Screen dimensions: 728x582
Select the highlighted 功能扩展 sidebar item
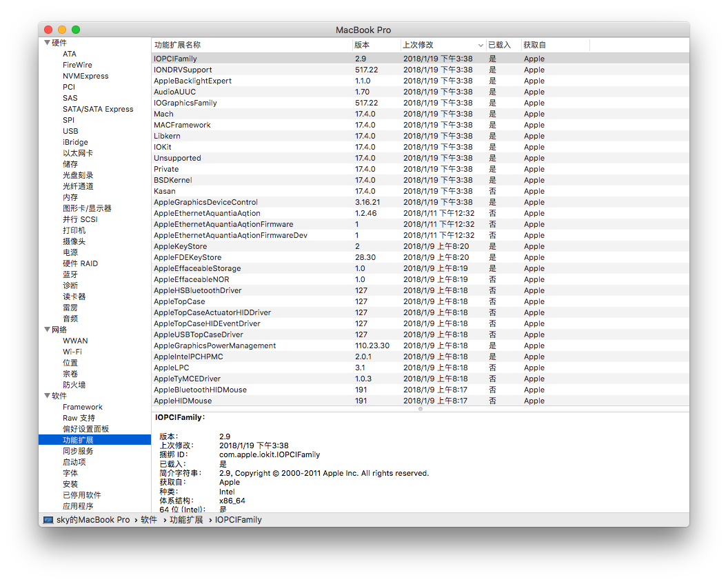94,440
